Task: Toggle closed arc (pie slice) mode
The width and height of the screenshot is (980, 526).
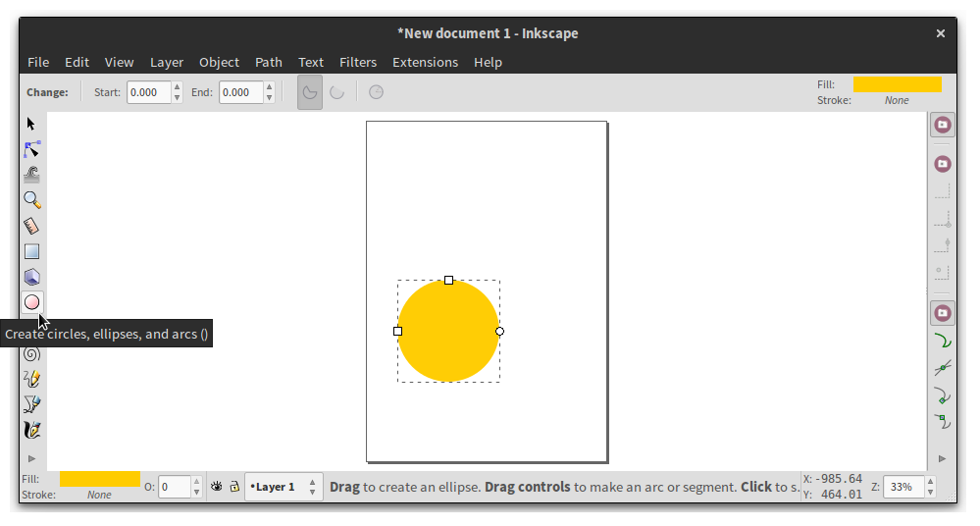Action: pos(309,92)
